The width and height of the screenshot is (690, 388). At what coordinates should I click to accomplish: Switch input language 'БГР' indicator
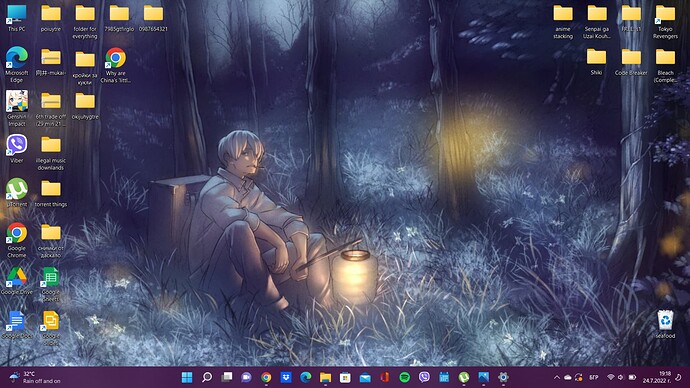click(594, 377)
